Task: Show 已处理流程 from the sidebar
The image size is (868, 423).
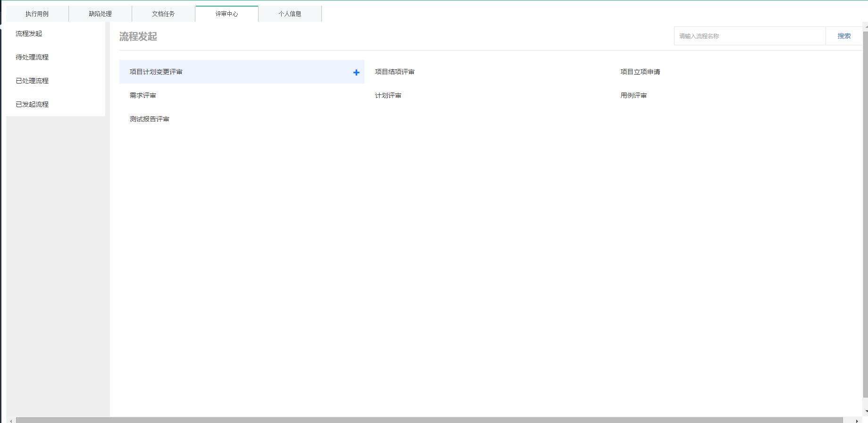Action: (x=32, y=81)
